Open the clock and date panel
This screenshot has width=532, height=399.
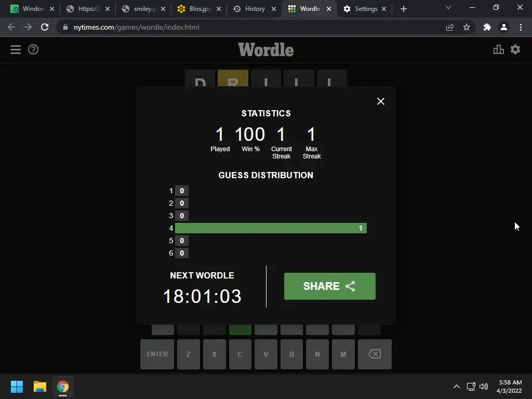click(x=509, y=387)
